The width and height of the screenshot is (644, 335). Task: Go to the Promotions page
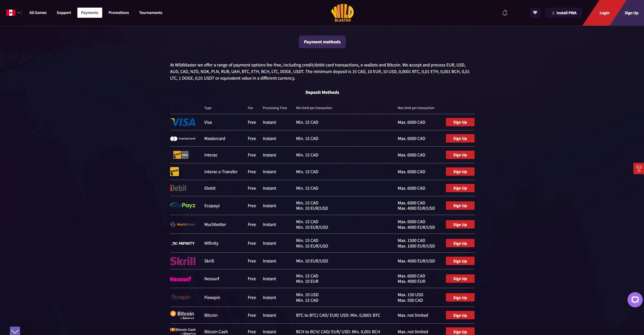pyautogui.click(x=119, y=13)
